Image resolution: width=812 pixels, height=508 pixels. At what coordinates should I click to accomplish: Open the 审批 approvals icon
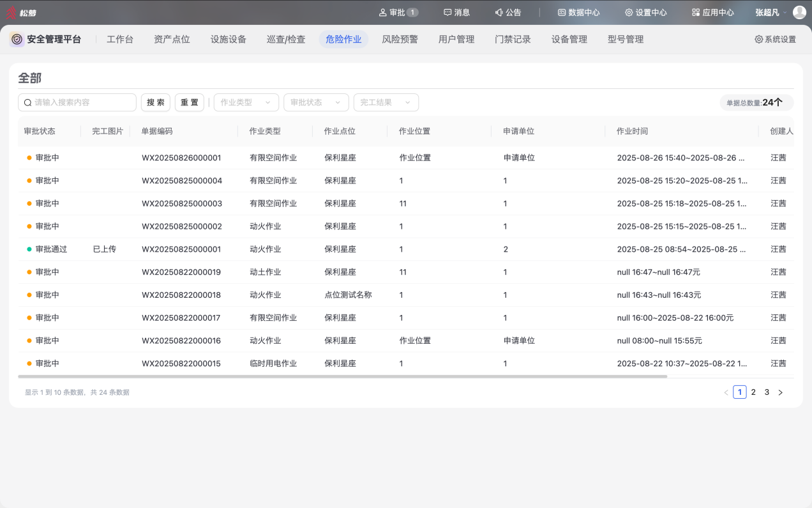(383, 12)
